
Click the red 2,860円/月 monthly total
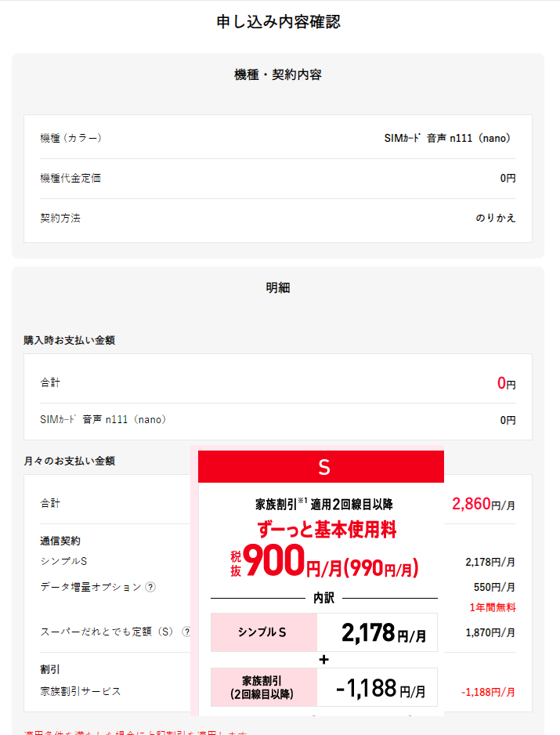tap(483, 504)
